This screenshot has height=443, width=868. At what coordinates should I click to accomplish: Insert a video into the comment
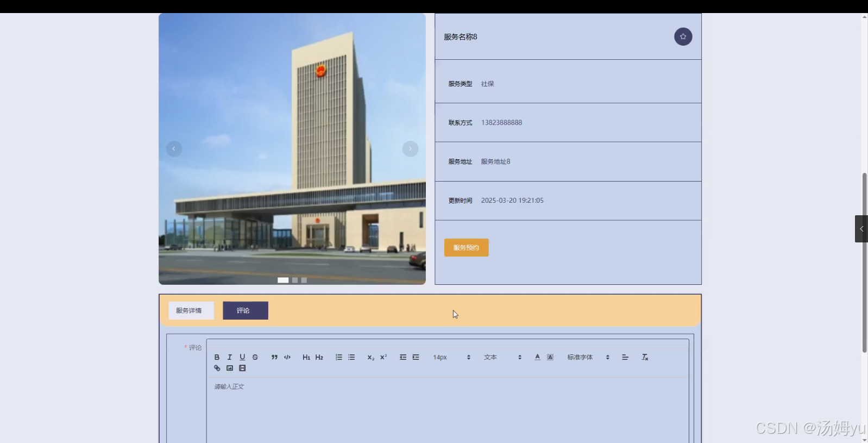[242, 368]
